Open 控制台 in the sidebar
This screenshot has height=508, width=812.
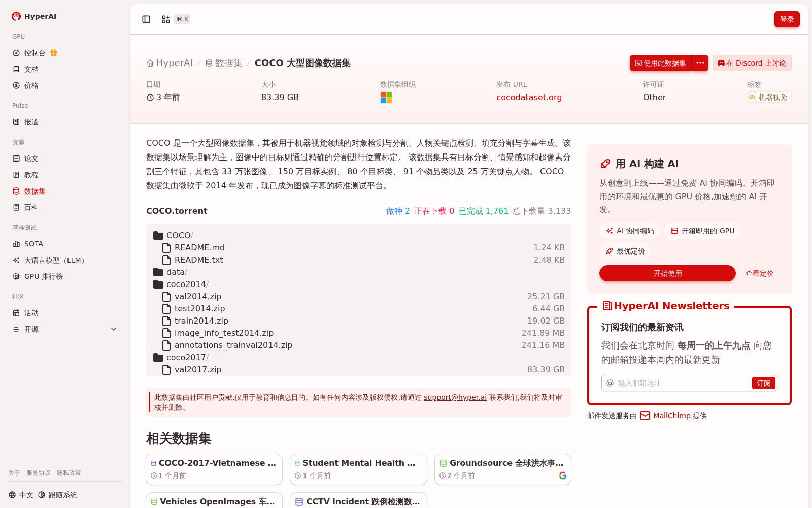click(35, 53)
